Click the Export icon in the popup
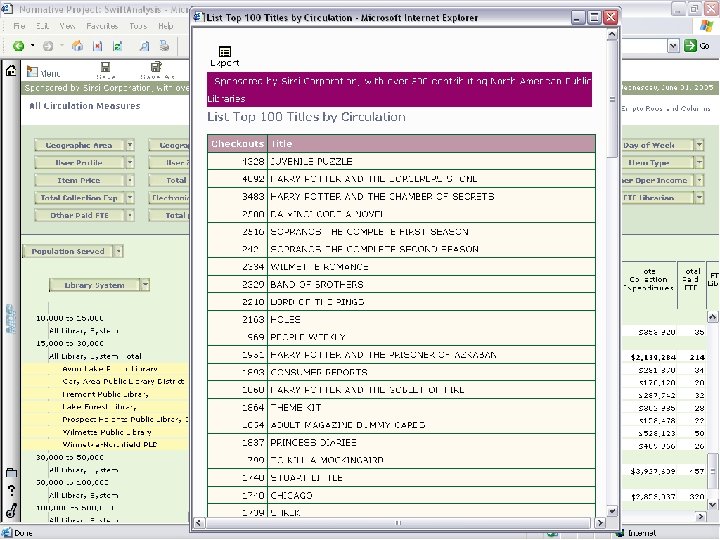The height and width of the screenshot is (540, 720). point(225,52)
